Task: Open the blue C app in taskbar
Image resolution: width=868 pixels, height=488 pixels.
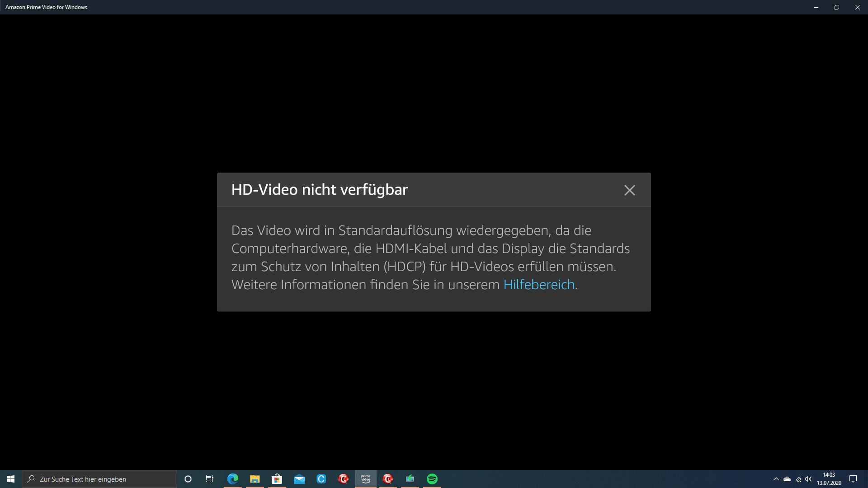Action: [x=321, y=479]
